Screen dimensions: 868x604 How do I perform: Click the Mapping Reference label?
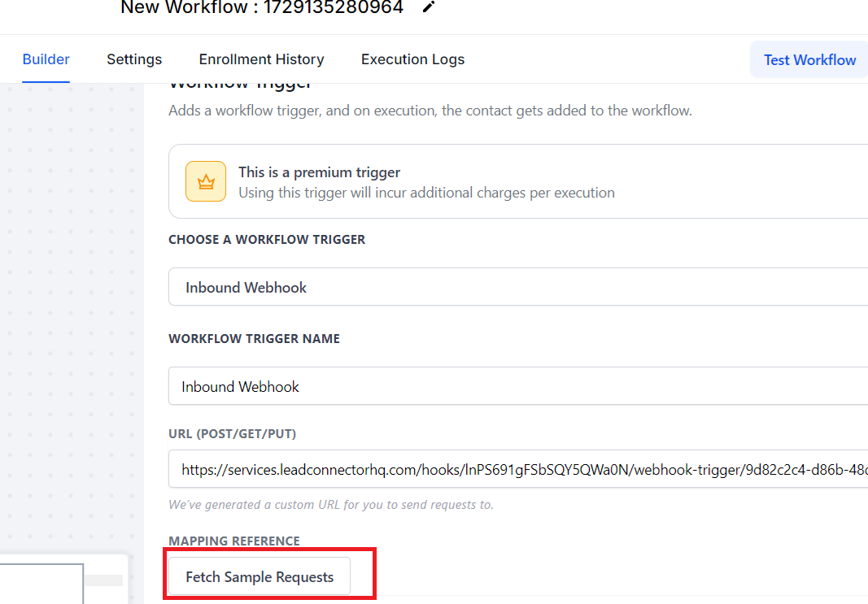(x=234, y=541)
